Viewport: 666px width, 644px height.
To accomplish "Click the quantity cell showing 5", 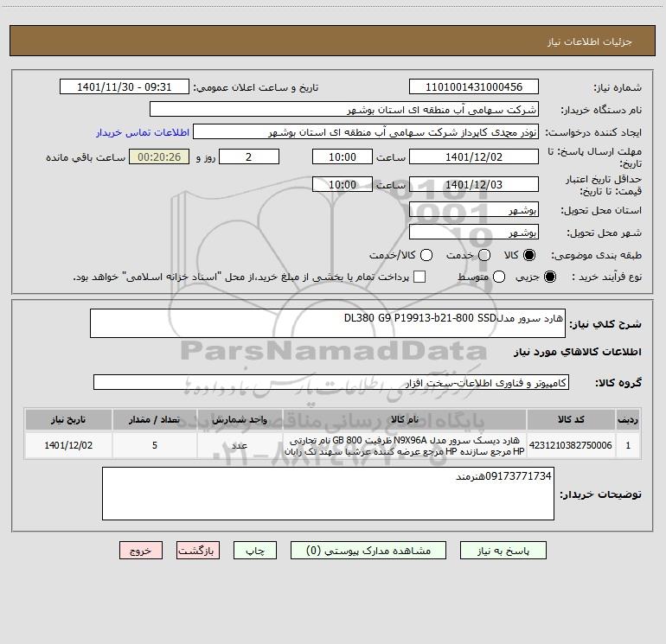I will click(x=155, y=445).
